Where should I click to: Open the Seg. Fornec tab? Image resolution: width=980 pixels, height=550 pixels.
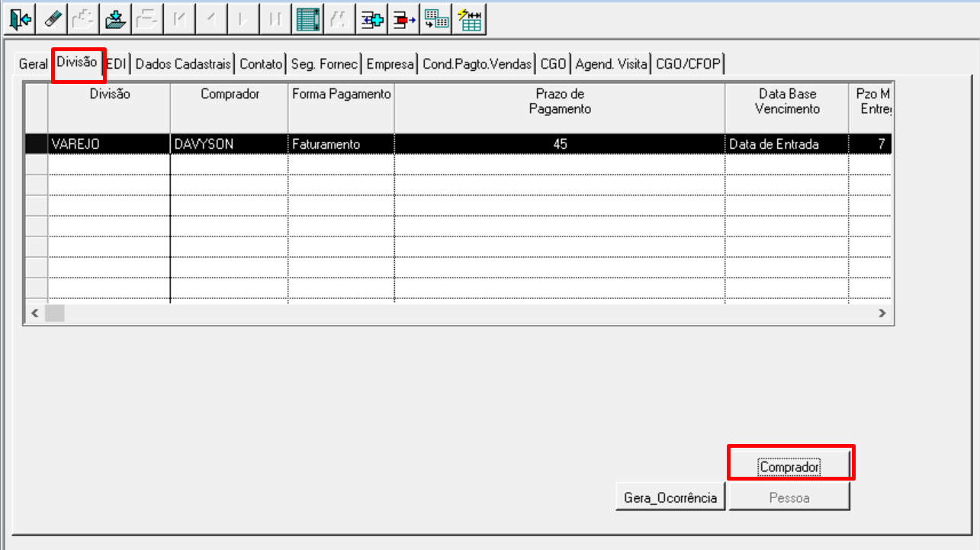tap(324, 64)
